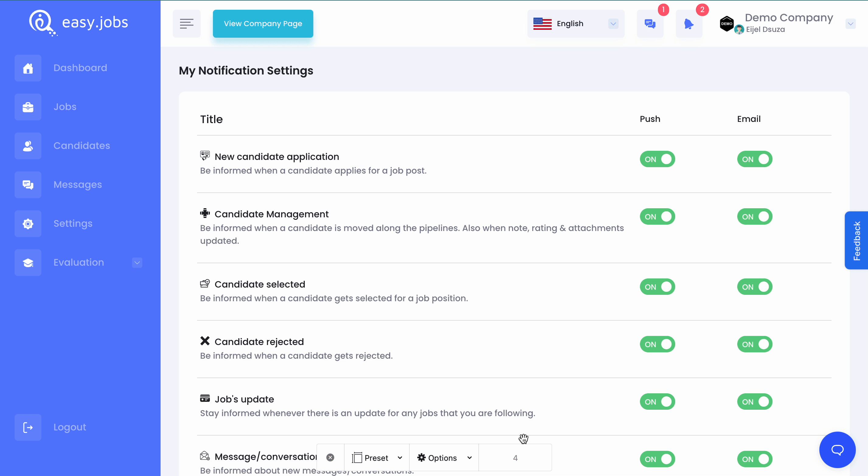Click the Candidates sidebar menu item
This screenshot has width=868, height=476.
point(82,145)
